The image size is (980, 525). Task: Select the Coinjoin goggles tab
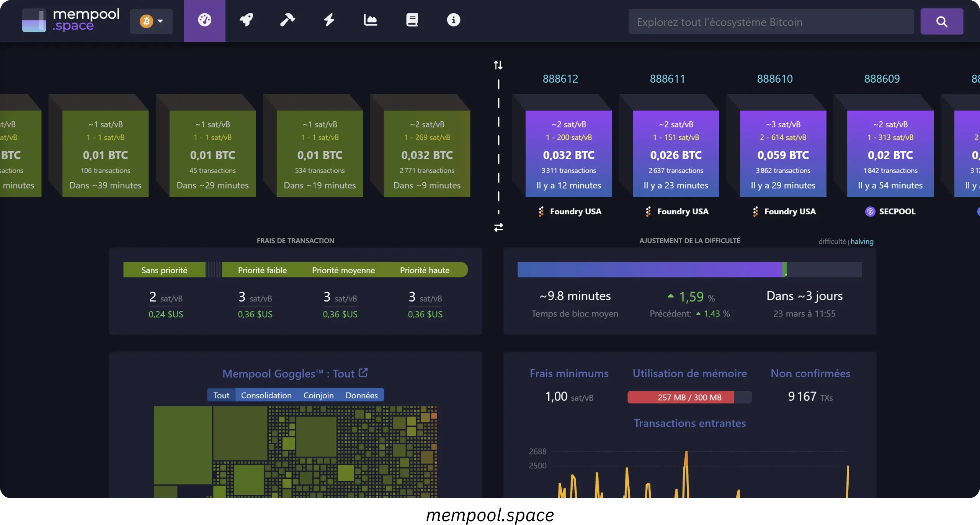point(318,395)
